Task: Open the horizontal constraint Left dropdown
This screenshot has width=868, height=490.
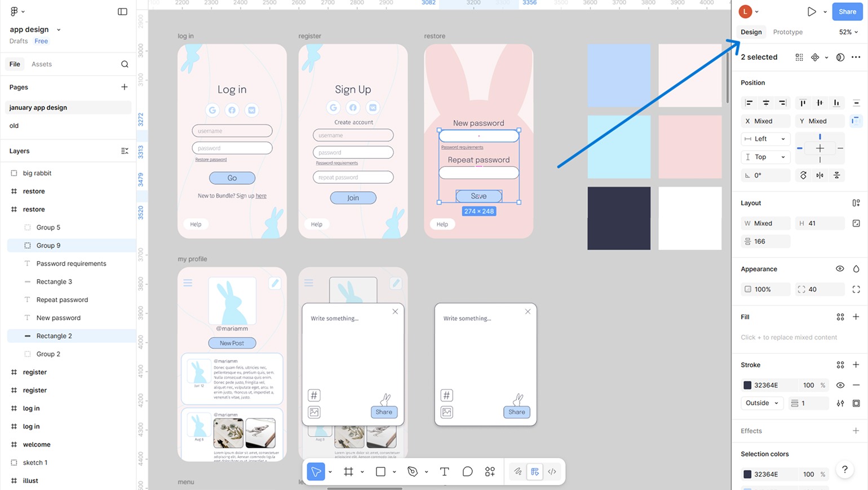Action: (765, 139)
